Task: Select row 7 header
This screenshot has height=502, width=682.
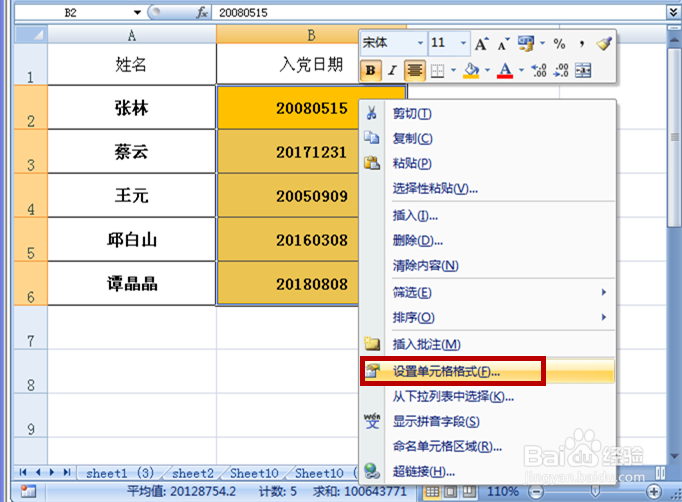Action: point(30,328)
